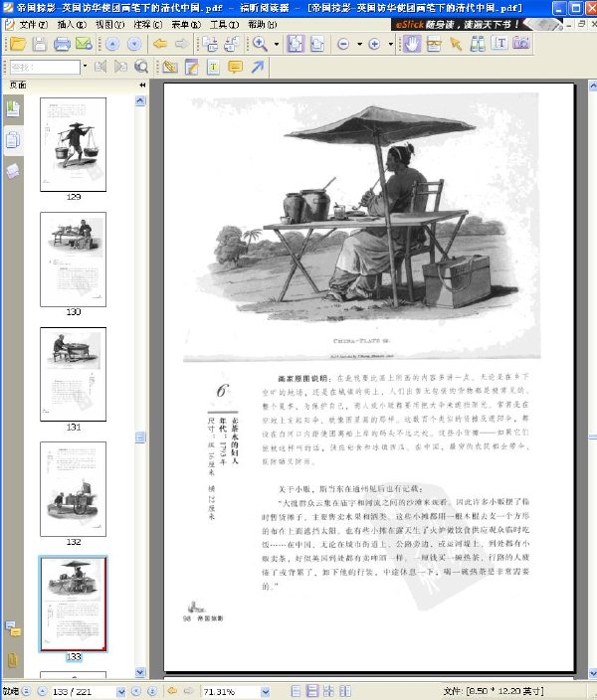Open the Comments panel in sidebar
This screenshot has height=700, width=597.
pos(13,628)
